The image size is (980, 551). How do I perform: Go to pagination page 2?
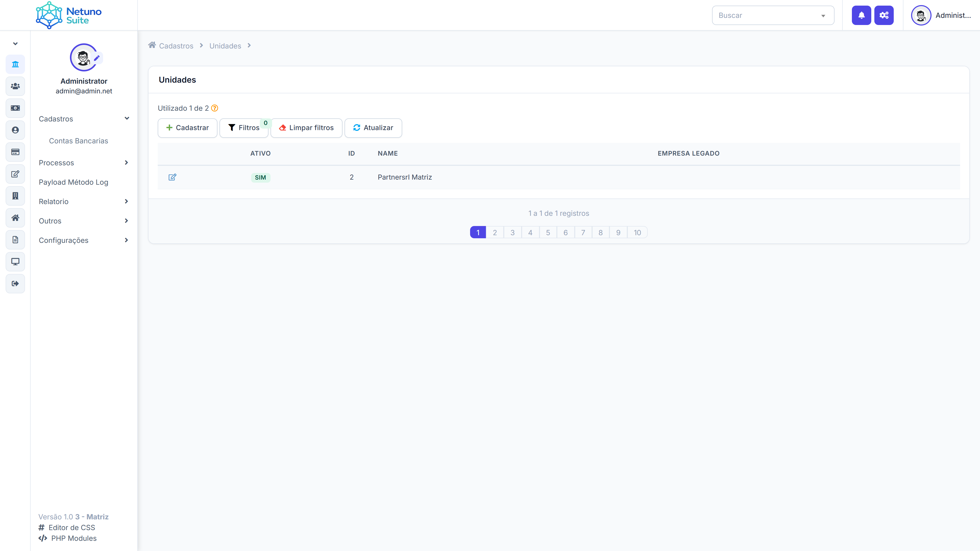495,232
